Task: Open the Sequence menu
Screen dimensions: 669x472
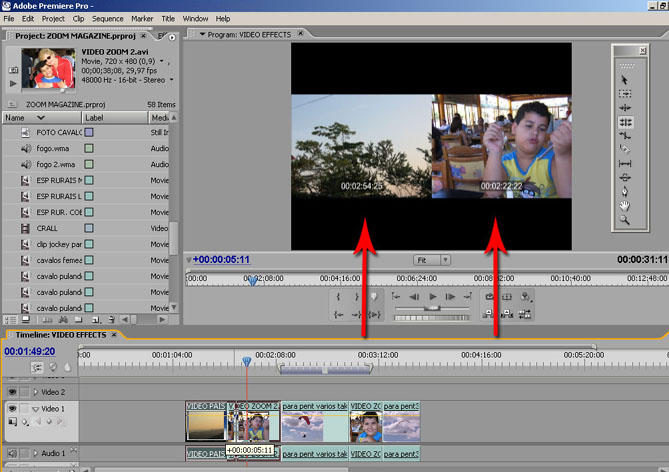Action: [107, 18]
